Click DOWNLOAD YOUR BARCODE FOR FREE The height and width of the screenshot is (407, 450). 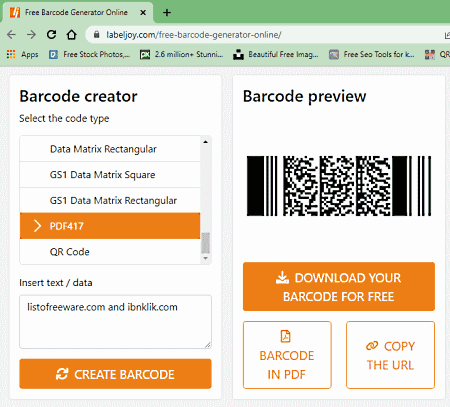(339, 287)
